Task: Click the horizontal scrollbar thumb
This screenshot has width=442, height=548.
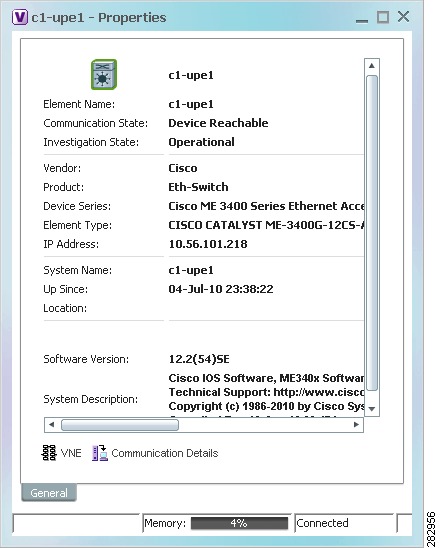Action: (120, 425)
